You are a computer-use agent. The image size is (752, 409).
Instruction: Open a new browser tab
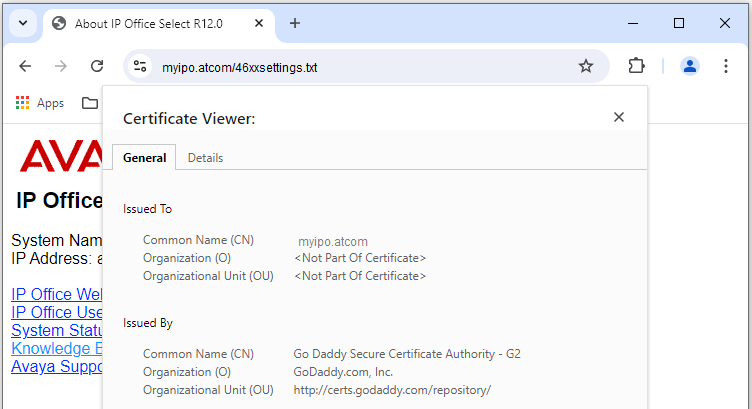point(295,23)
